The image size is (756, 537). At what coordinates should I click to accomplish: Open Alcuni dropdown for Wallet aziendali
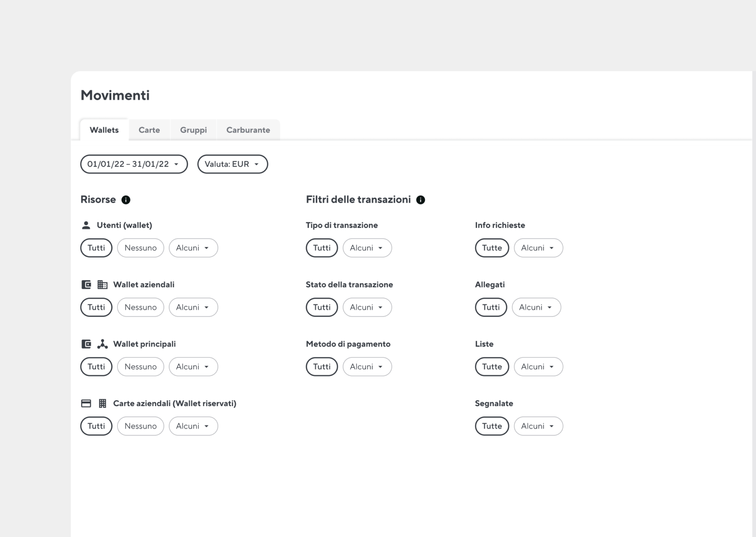(193, 307)
